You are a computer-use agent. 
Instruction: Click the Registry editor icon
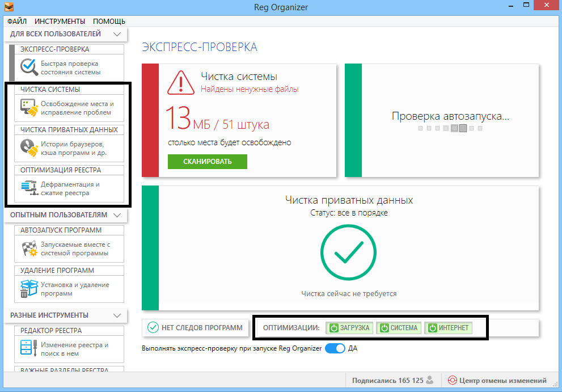[x=29, y=348]
